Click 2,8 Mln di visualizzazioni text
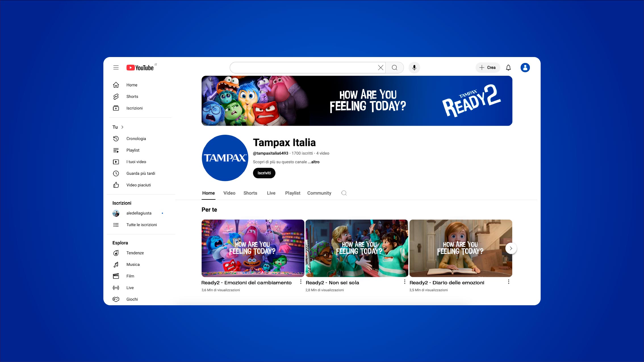Viewport: 644px width, 362px height. point(325,290)
